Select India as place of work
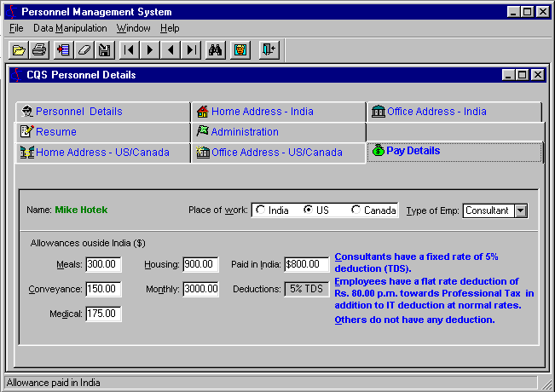The height and width of the screenshot is (392, 555). 261,210
